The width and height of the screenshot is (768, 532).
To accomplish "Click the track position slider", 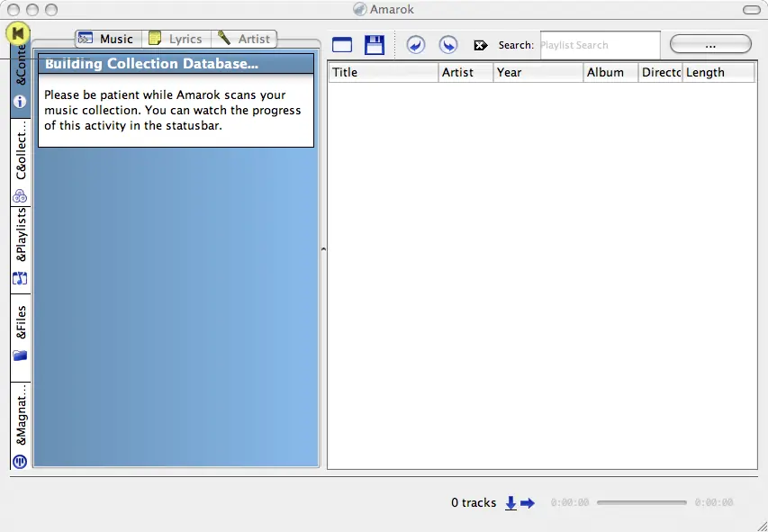I will point(642,502).
